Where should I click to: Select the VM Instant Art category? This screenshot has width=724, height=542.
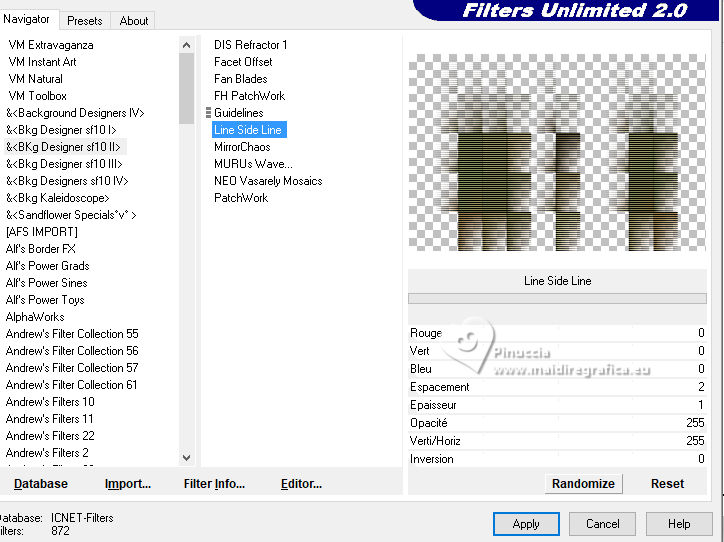click(42, 62)
